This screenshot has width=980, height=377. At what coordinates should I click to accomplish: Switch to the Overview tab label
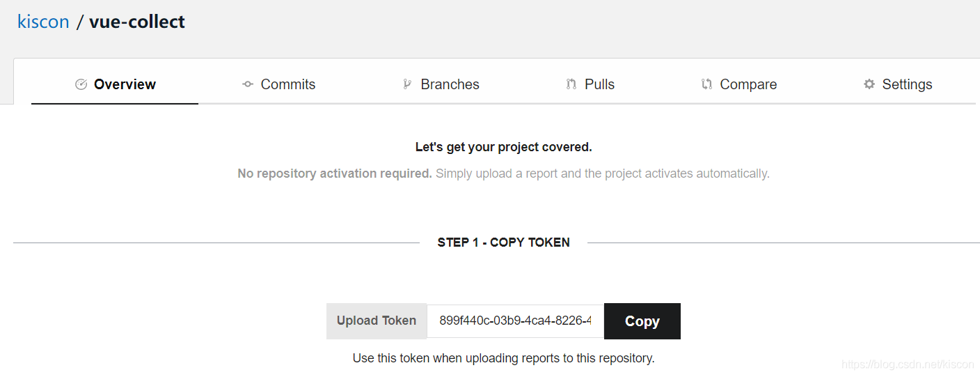pos(125,84)
